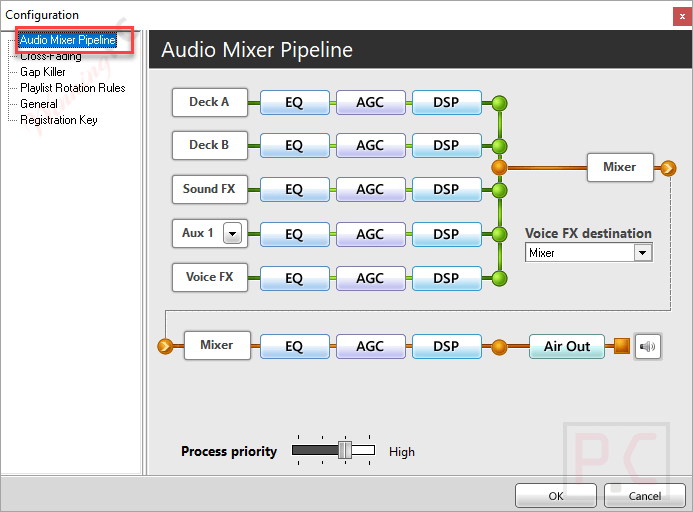Screen dimensions: 693x512
Task: Cancel the configuration dialog
Action: (x=645, y=496)
